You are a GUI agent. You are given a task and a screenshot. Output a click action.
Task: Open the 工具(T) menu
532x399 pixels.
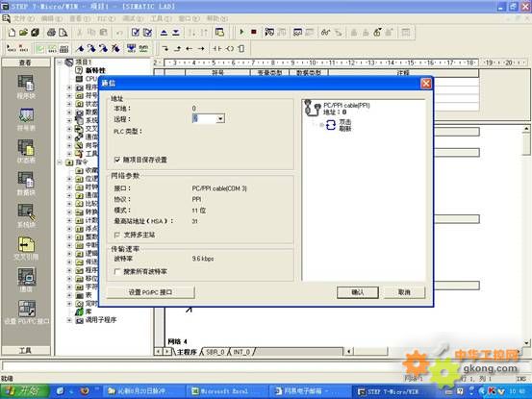pos(162,18)
